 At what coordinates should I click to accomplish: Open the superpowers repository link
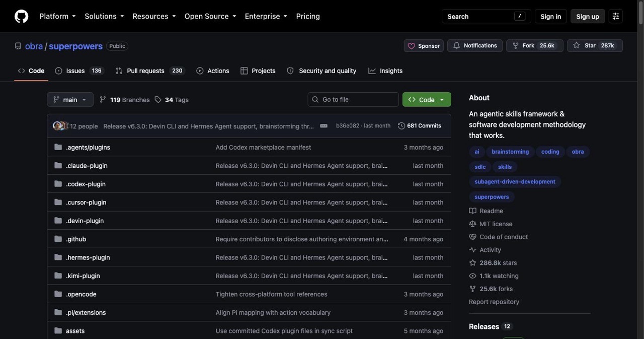click(75, 46)
